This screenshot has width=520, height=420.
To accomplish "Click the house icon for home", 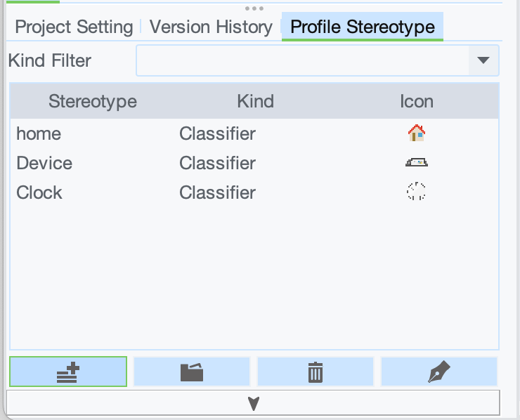I will 417,133.
